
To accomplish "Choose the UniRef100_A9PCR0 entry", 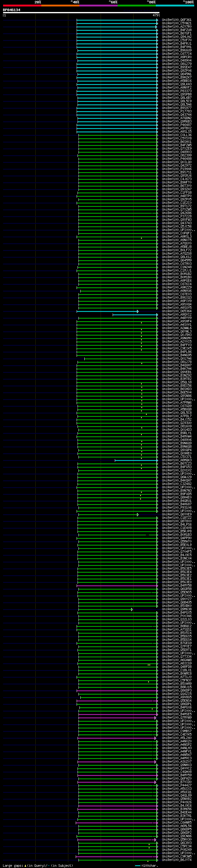I will 177,57.
